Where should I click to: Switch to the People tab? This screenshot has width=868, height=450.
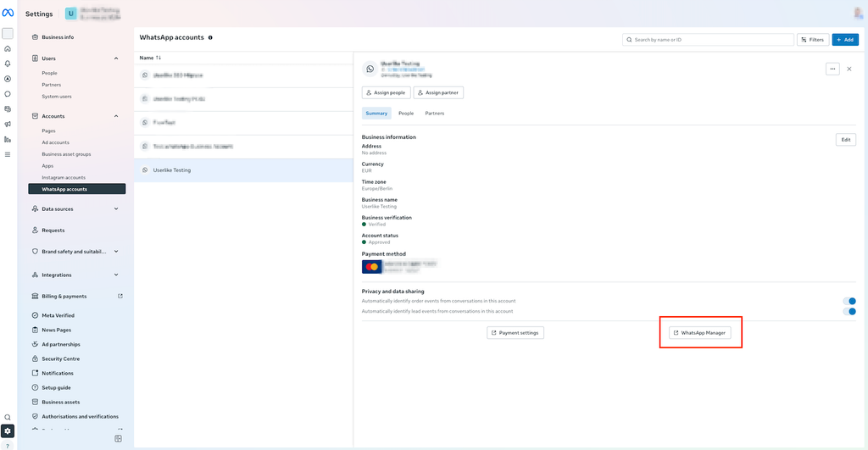[406, 114]
